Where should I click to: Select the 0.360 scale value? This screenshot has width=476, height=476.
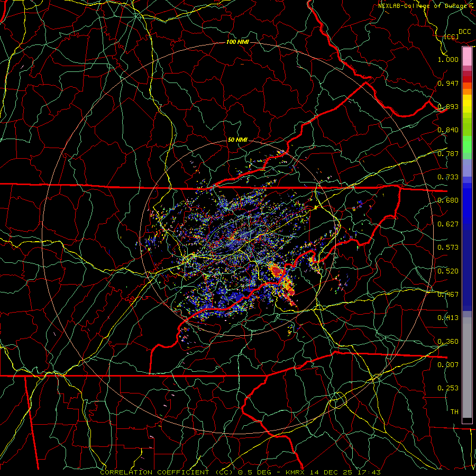448,342
